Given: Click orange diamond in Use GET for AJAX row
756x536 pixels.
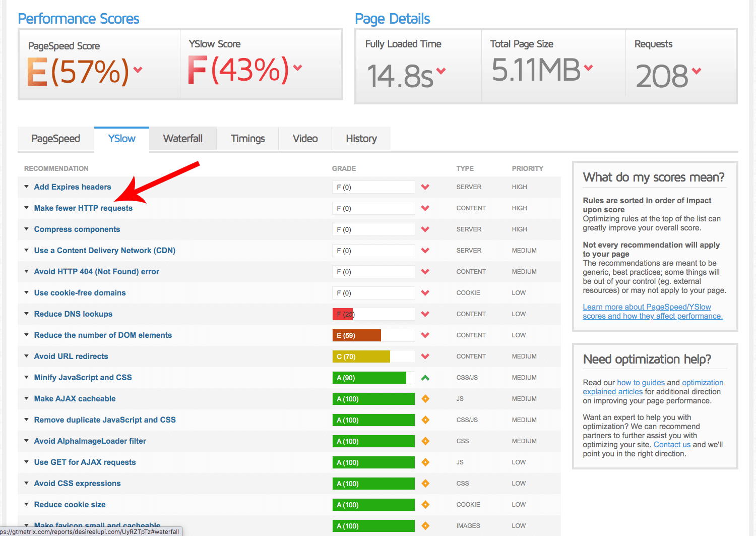Looking at the screenshot, I should 425,462.
